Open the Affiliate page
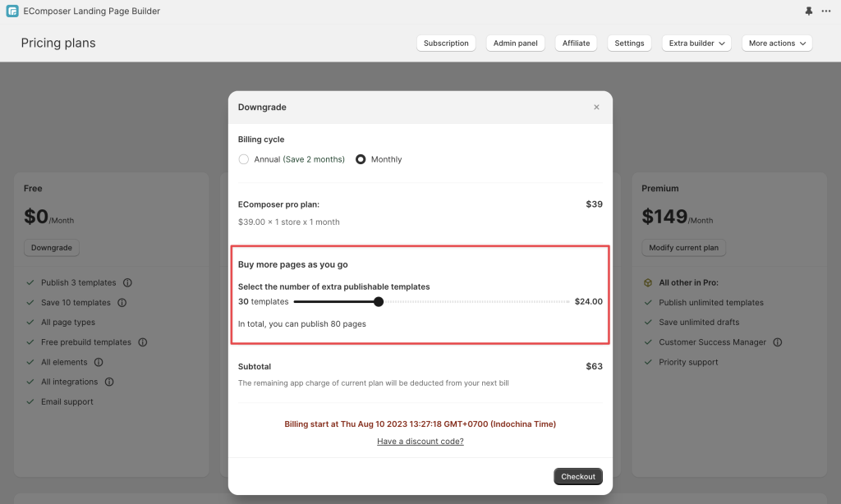 (x=576, y=43)
